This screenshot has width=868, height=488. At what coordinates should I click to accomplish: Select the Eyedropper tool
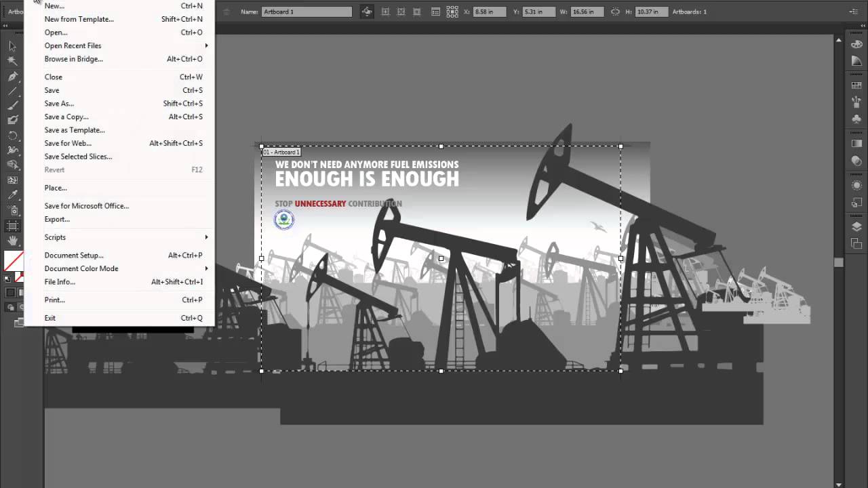[x=12, y=195]
